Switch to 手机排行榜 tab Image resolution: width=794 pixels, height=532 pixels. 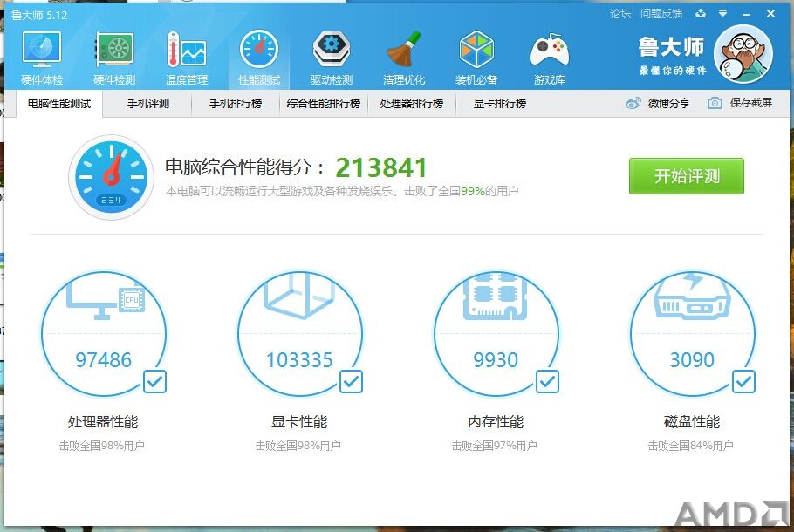point(236,104)
